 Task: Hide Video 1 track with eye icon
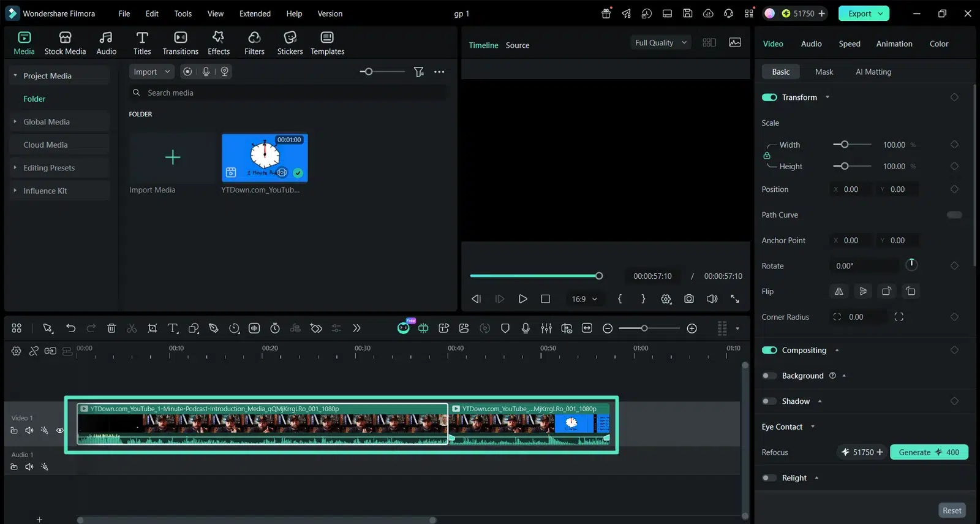pos(60,430)
